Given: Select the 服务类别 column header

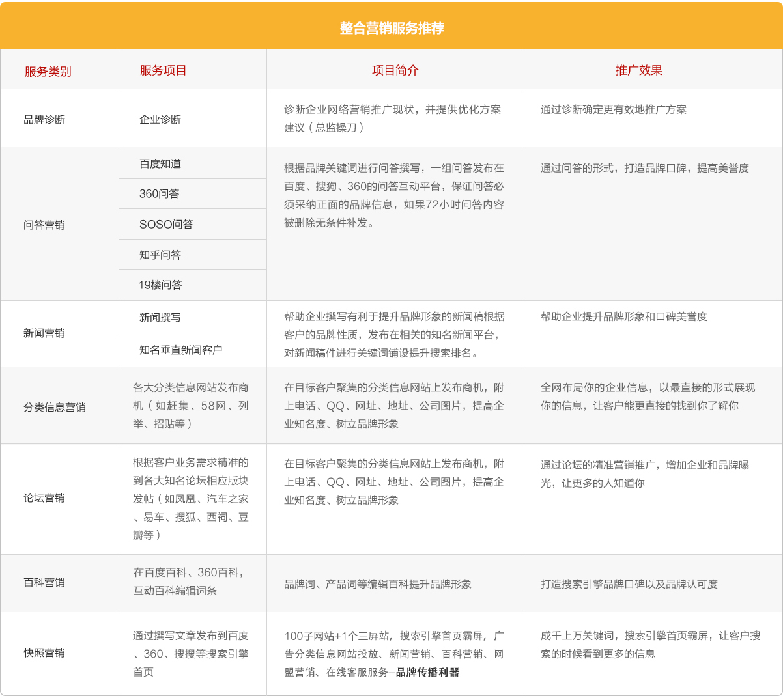Looking at the screenshot, I should [x=48, y=71].
